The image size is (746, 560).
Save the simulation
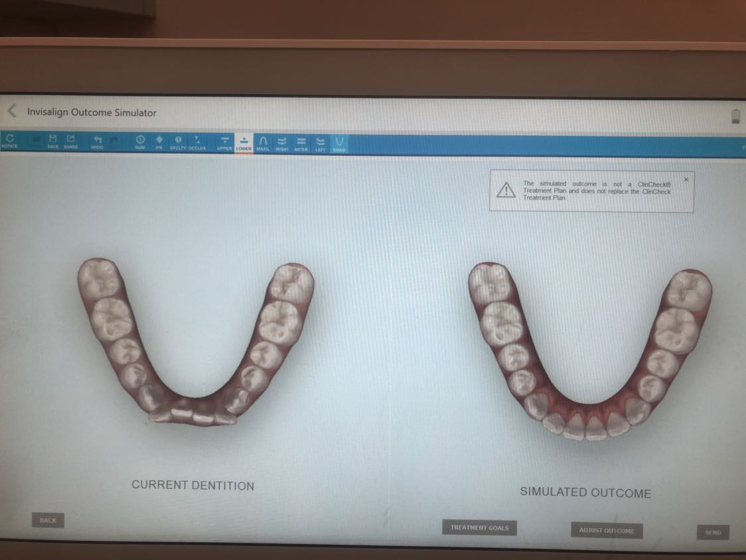pos(53,142)
